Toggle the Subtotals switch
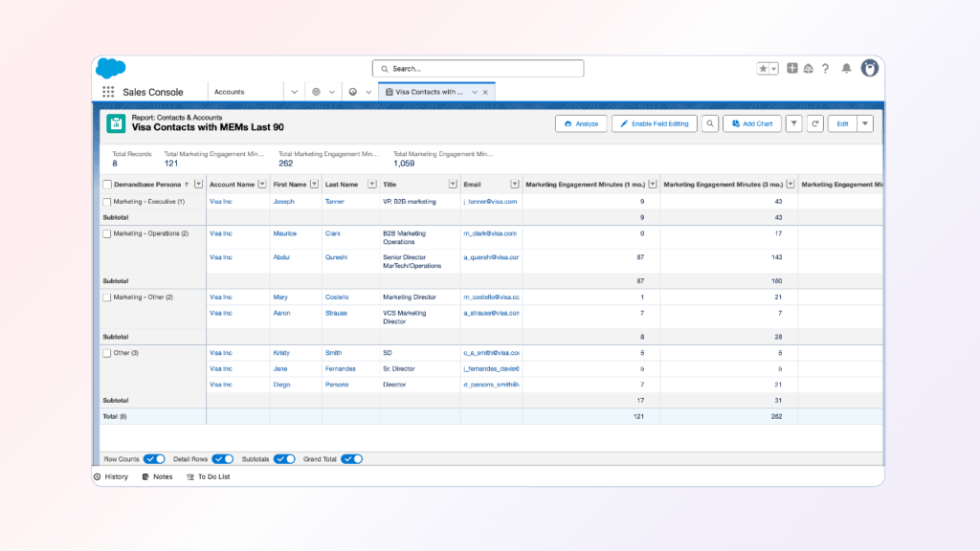Screen dimensions: 980x551 (x=284, y=459)
